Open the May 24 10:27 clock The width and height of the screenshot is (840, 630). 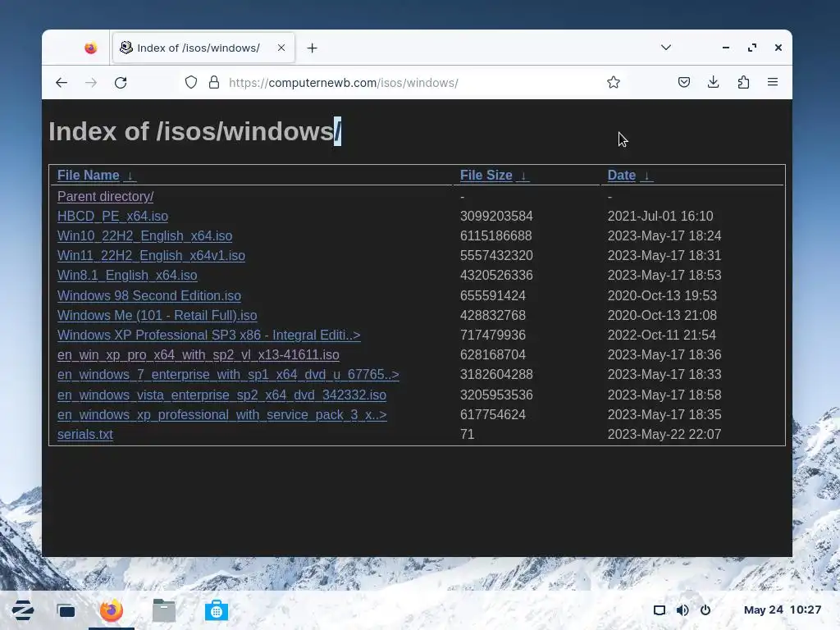[x=782, y=609]
